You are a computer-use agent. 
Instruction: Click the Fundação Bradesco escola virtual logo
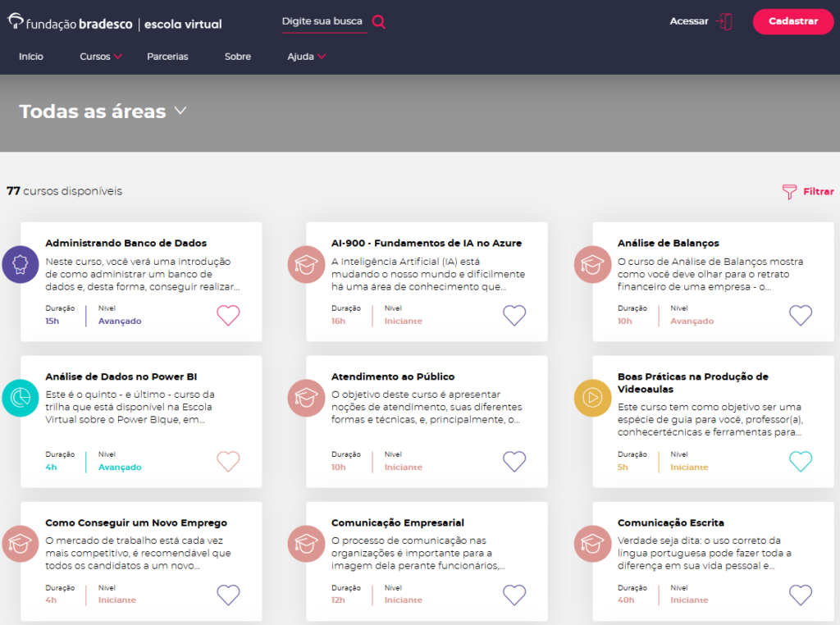coord(115,22)
